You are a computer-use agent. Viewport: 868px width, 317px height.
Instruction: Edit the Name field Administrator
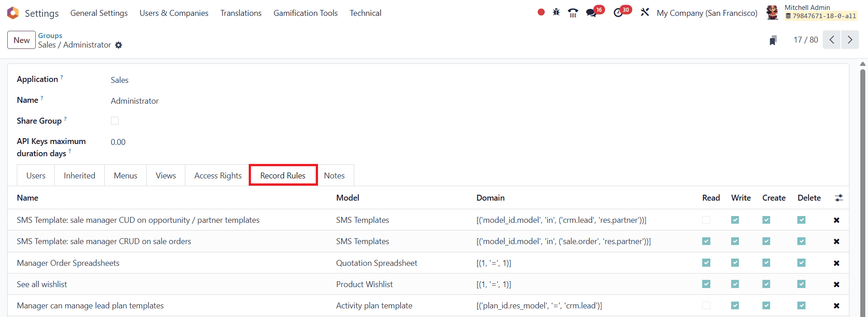tap(135, 101)
